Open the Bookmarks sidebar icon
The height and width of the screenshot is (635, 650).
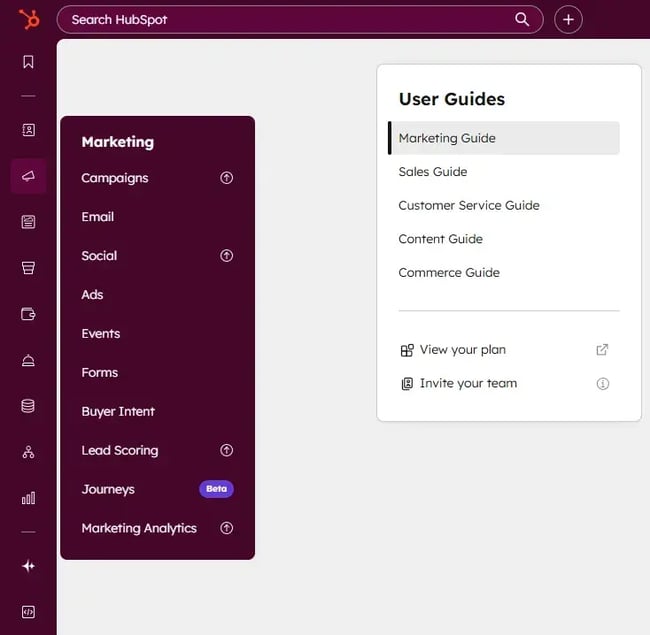[x=28, y=62]
